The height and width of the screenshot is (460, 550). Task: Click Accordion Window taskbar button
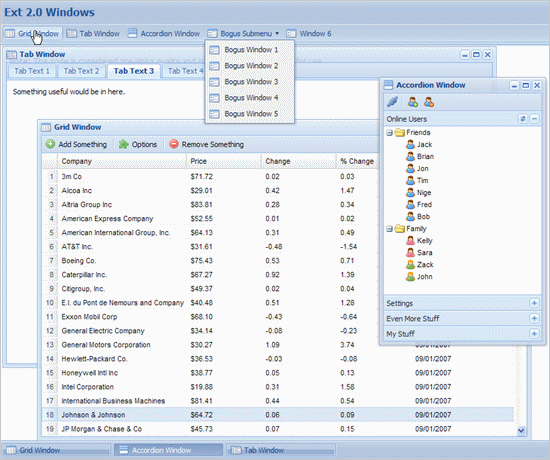(169, 450)
